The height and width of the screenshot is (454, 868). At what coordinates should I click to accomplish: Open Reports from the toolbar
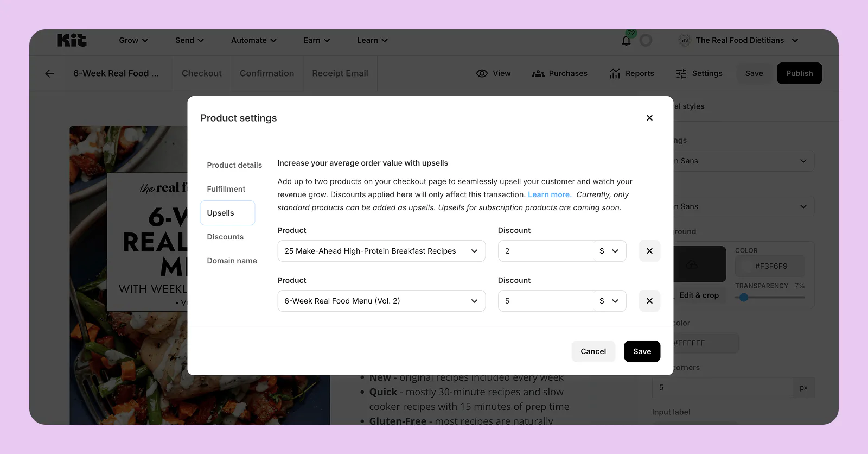click(x=631, y=73)
